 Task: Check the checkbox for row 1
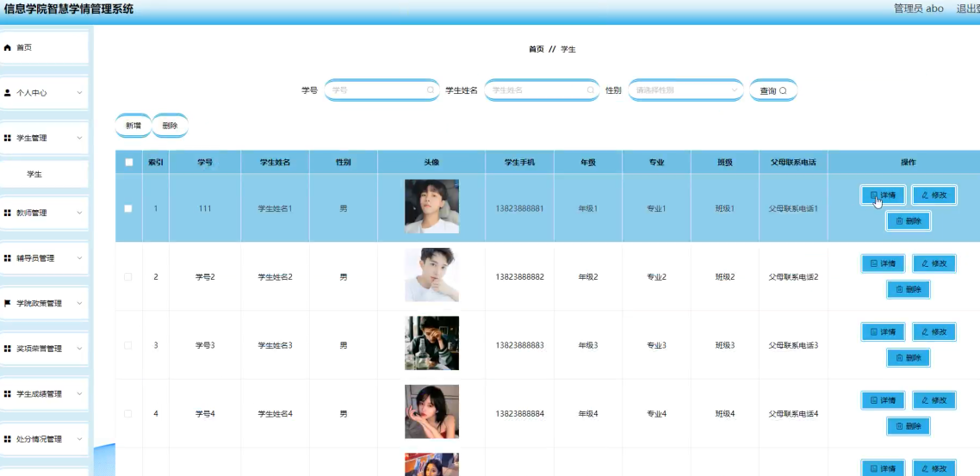click(x=128, y=208)
